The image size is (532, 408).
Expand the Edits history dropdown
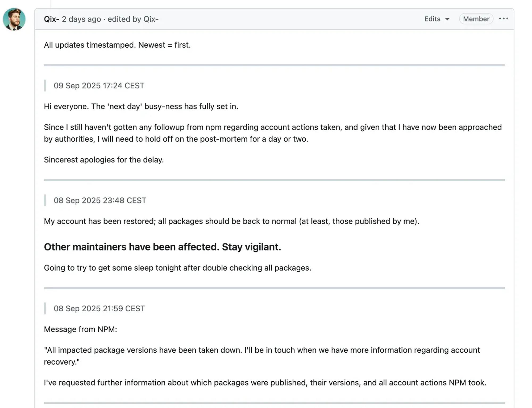[436, 19]
